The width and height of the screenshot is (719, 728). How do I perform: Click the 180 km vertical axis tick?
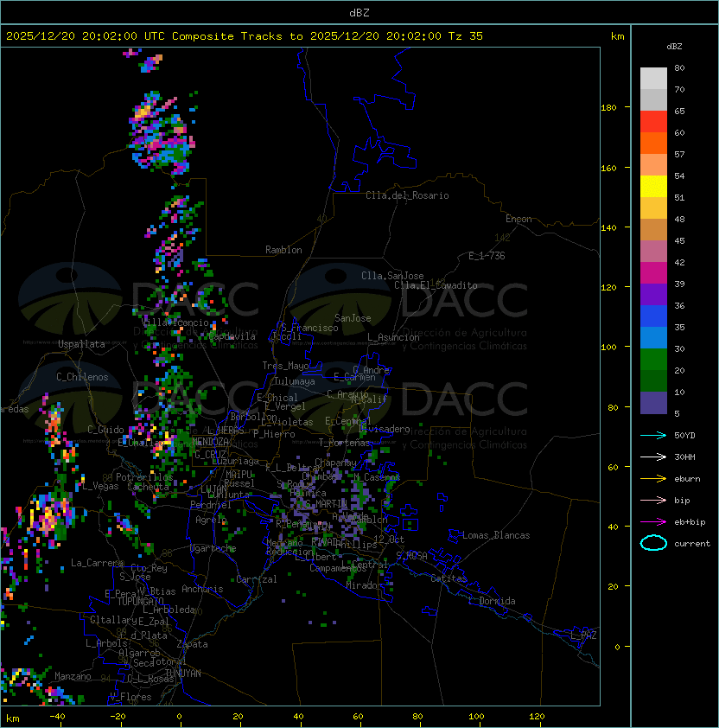coord(608,108)
